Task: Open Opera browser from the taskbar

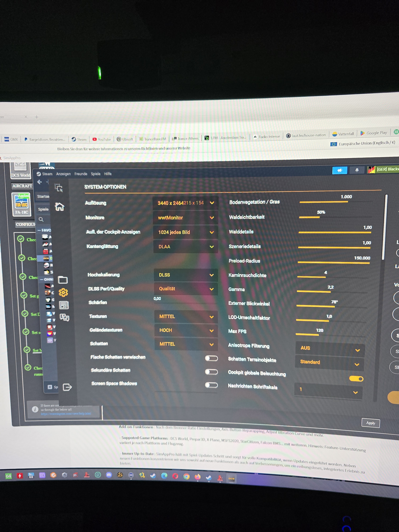Action: pyautogui.click(x=175, y=476)
